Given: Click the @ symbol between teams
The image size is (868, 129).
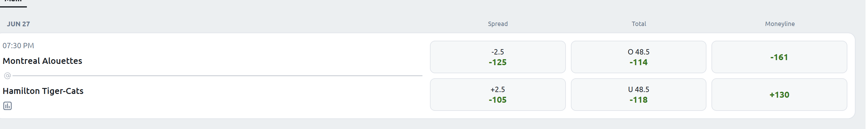Looking at the screenshot, I should (x=7, y=76).
